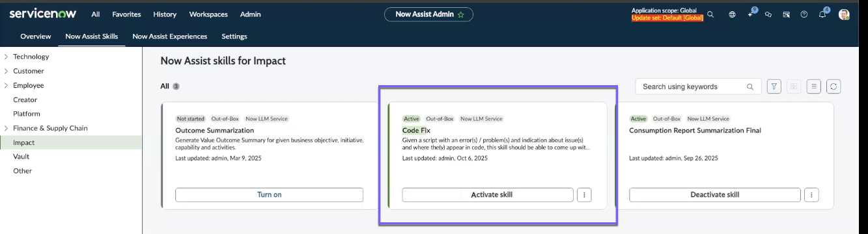
Task: Click the Deactivate skill button
Action: 715,194
